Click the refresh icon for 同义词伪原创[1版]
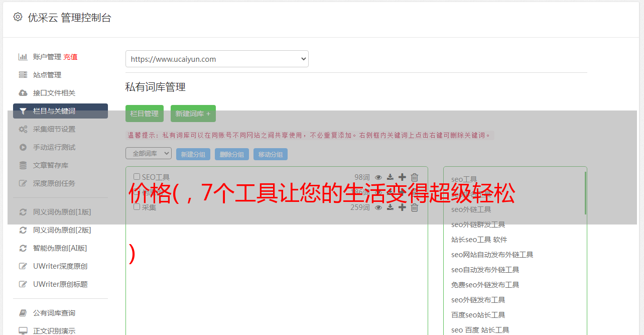Screen dimensions: 644x335 23,212
